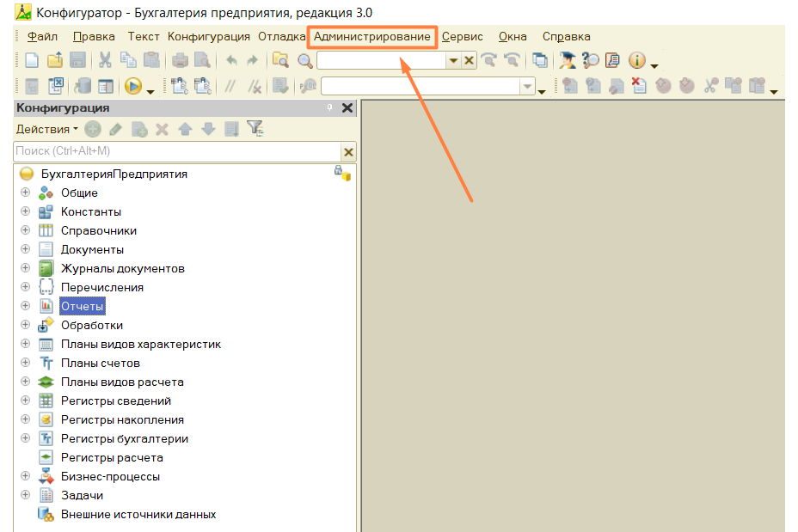Open the Конфигурация menu
This screenshot has width=798, height=532.
(x=209, y=37)
